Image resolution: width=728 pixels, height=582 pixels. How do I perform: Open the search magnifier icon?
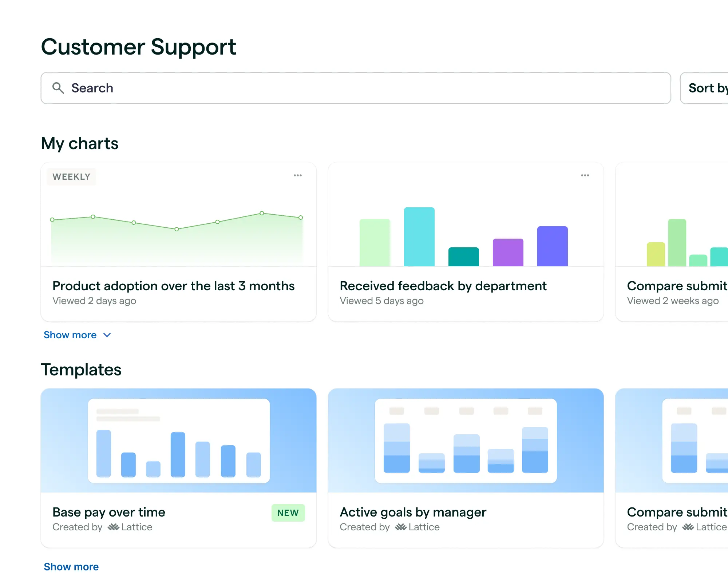pyautogui.click(x=59, y=88)
